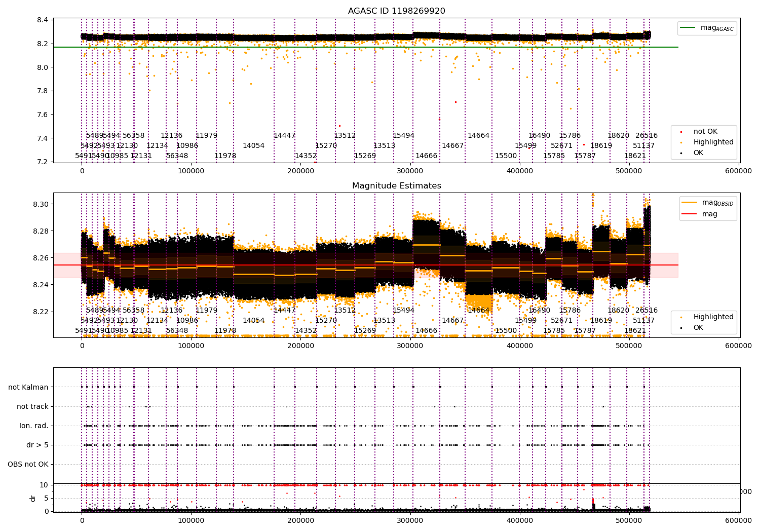Click observation label 11978 in top plot

225,156
